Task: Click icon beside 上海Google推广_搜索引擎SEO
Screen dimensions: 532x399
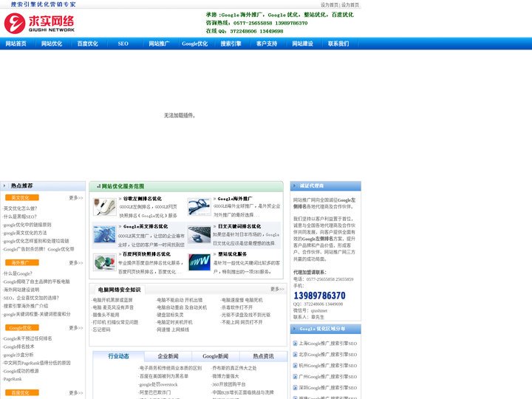Action: 295,344
